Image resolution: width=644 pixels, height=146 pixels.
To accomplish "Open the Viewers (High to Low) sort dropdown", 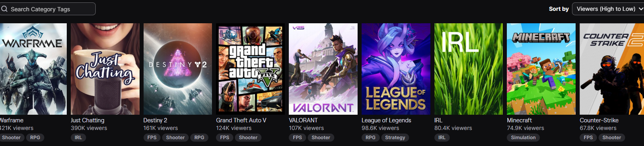I will point(609,9).
